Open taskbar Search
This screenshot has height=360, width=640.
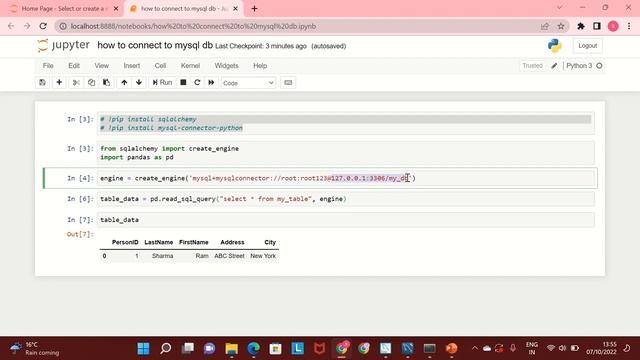pyautogui.click(x=166, y=348)
